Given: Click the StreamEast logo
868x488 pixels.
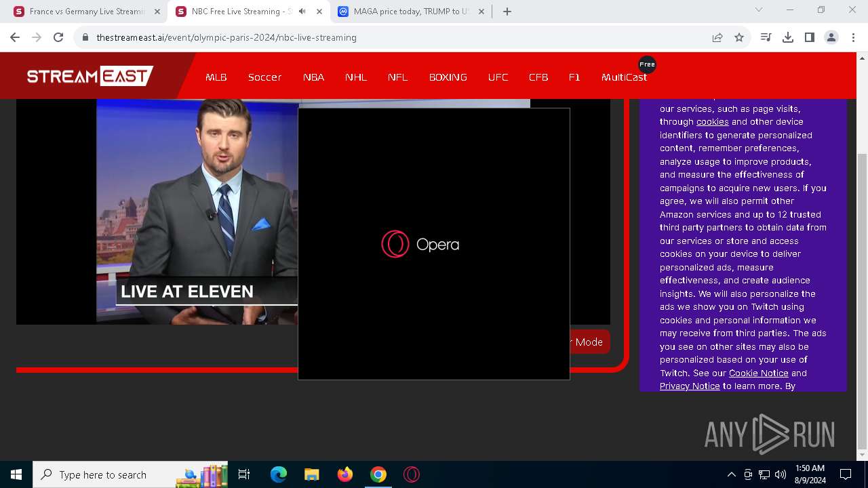Looking at the screenshot, I should click(x=90, y=76).
